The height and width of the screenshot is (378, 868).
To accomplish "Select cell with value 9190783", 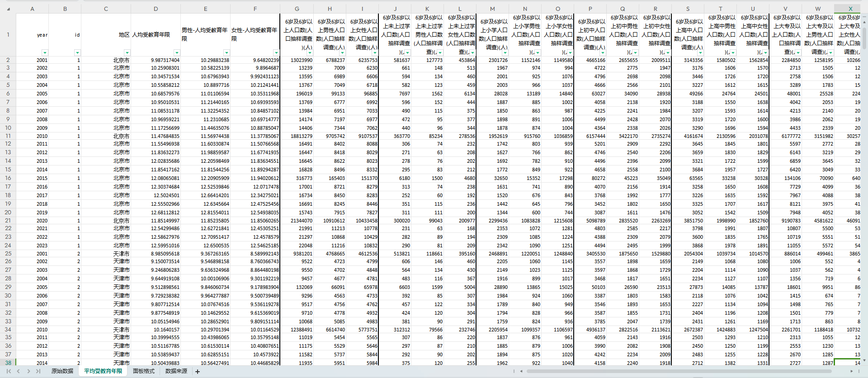I will pyautogui.click(x=785, y=221).
